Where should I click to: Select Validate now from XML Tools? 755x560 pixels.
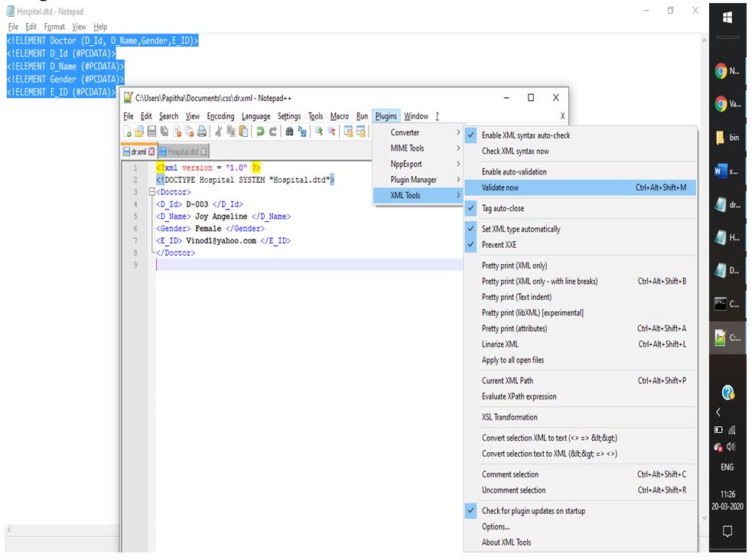click(500, 187)
